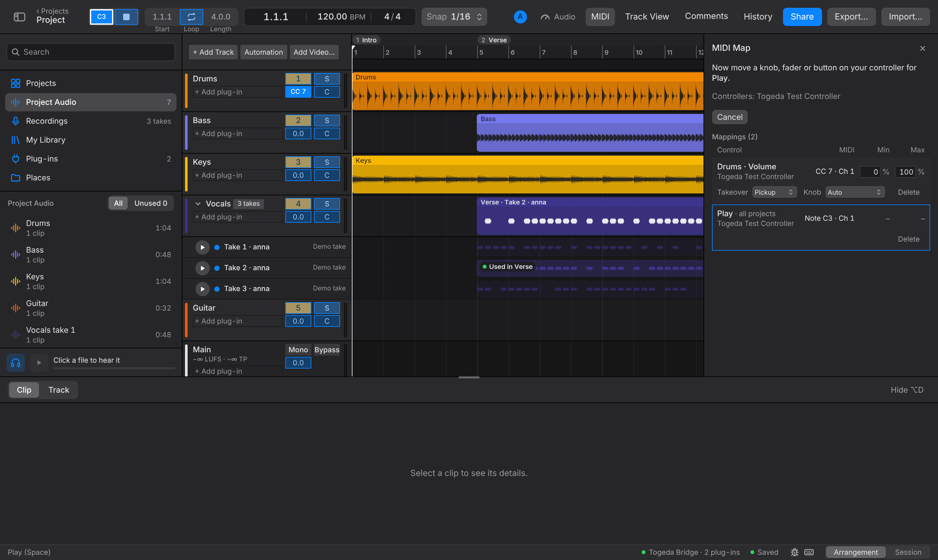Image resolution: width=938 pixels, height=560 pixels.
Task: Click the Bass volume 0.0 field
Action: (x=298, y=133)
